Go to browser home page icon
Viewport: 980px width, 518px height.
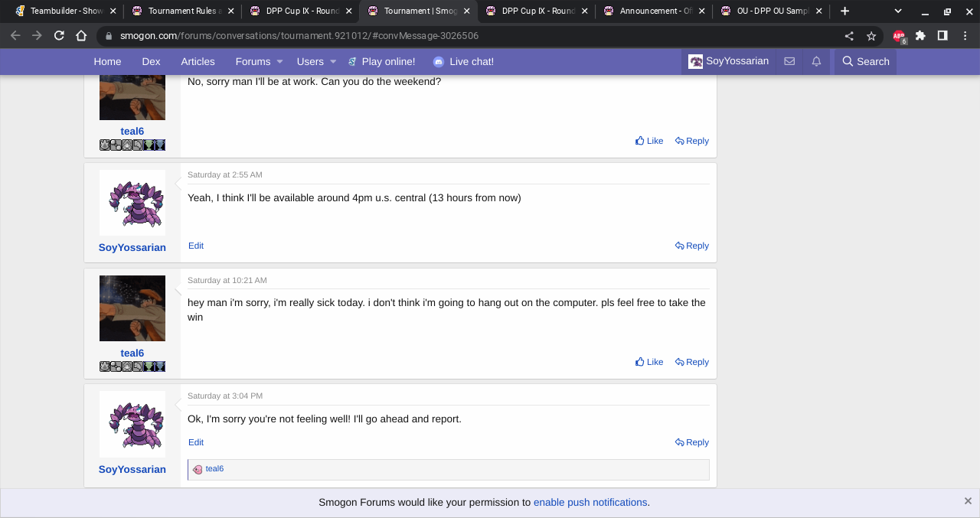[81, 36]
